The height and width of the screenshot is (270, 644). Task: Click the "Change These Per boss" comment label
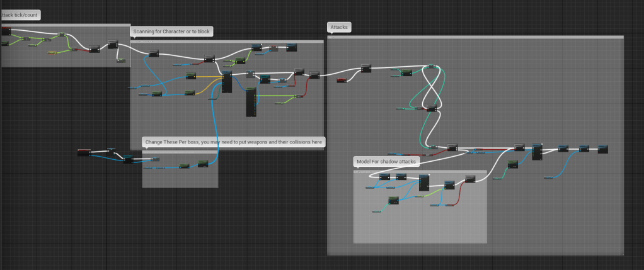(234, 142)
